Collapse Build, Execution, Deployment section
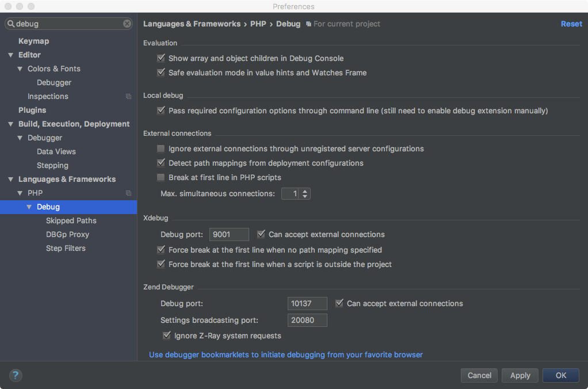 (10, 124)
